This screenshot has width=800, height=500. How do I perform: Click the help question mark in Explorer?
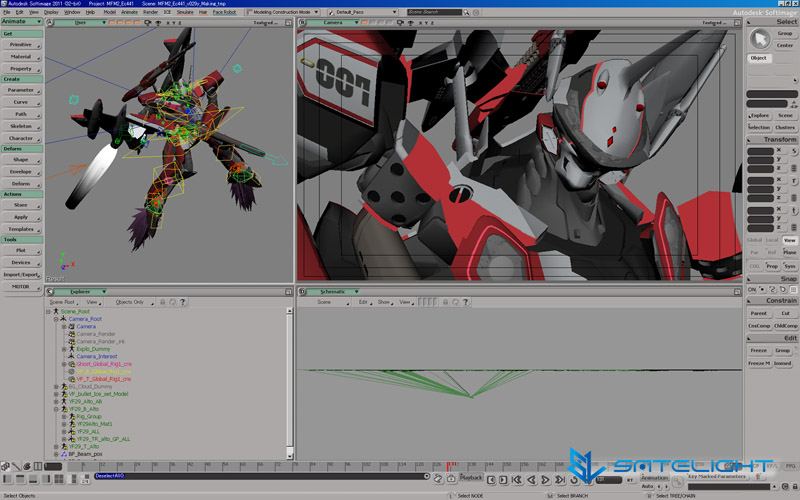[x=185, y=301]
